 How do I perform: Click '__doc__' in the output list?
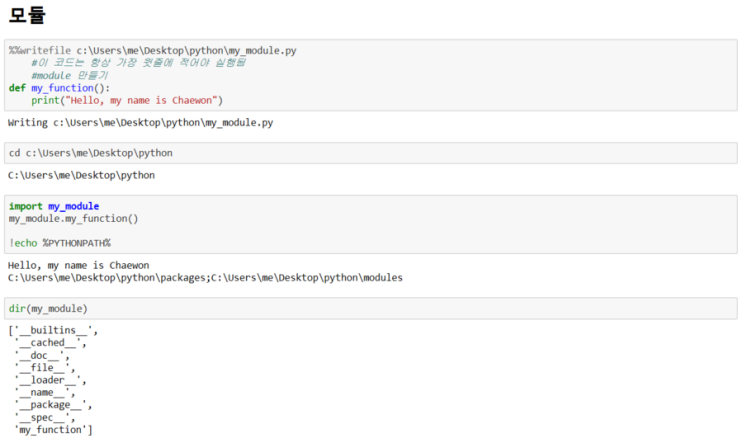click(x=42, y=355)
